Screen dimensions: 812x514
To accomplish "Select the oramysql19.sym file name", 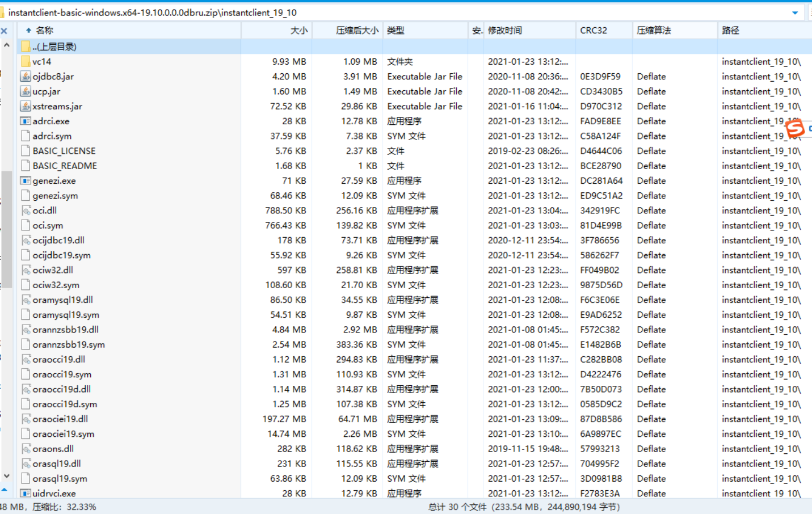I will click(x=66, y=315).
